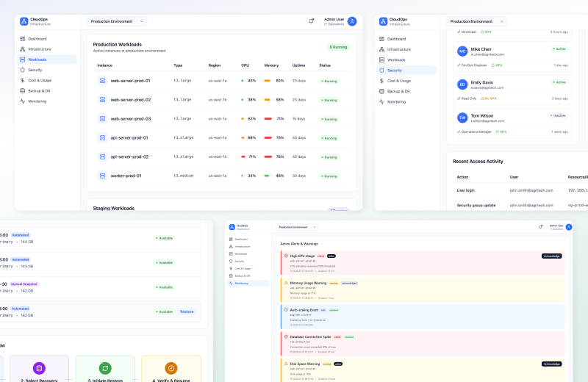The image size is (588, 382).
Task: Click the Restore button on the backup row
Action: (x=187, y=311)
